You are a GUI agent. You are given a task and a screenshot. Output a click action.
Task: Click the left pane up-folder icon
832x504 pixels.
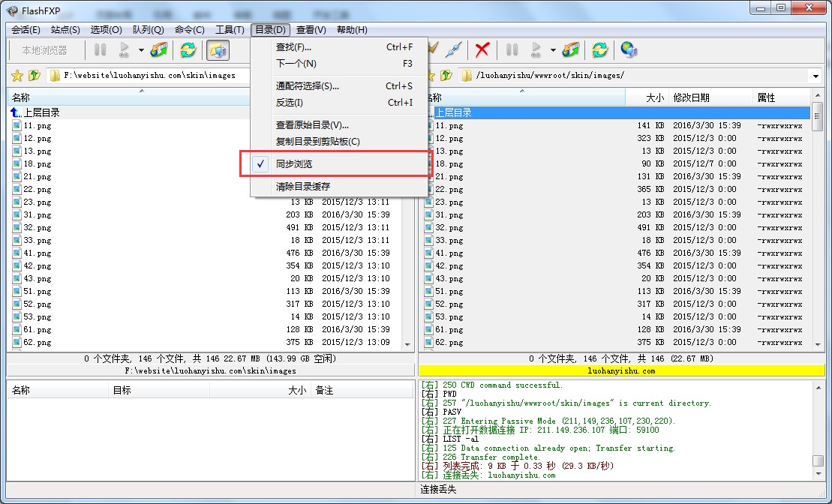(35, 76)
